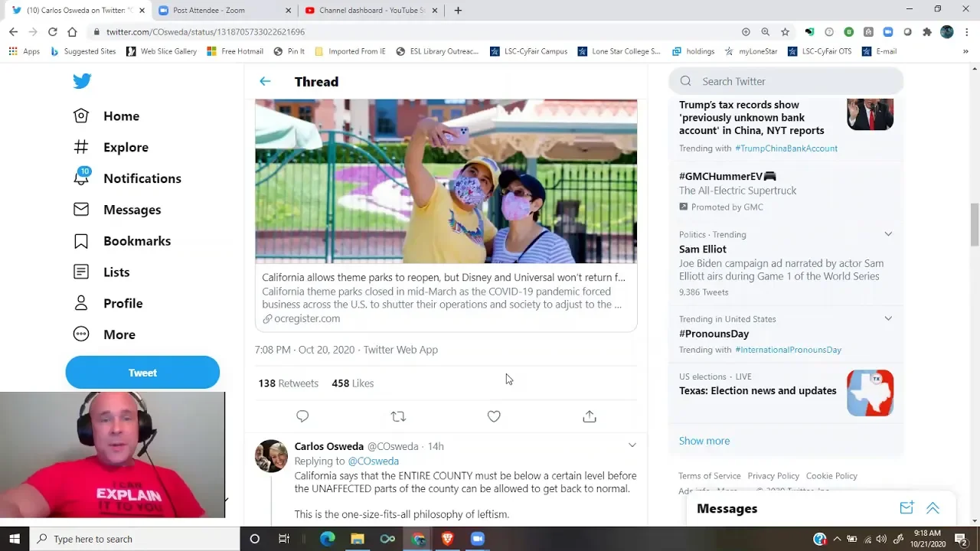980x551 pixels.
Task: Click the reply icon under the tweet
Action: pyautogui.click(x=302, y=416)
